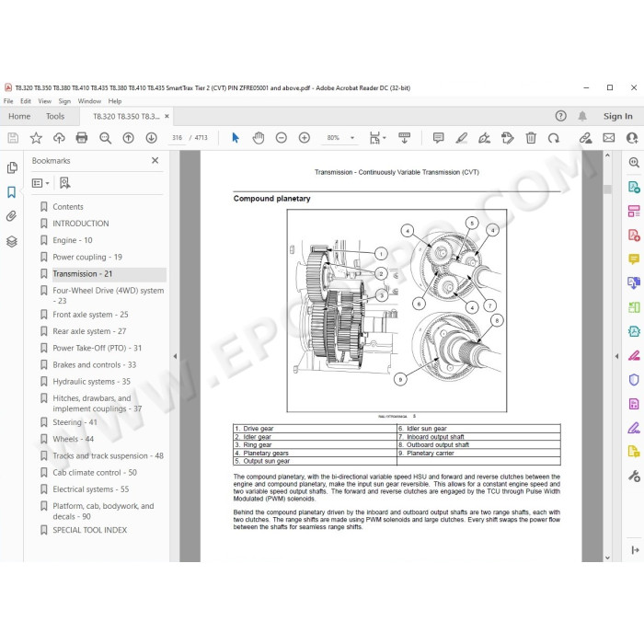Open the Sign document tool
Viewport: 644px width, 644px height.
[x=485, y=138]
